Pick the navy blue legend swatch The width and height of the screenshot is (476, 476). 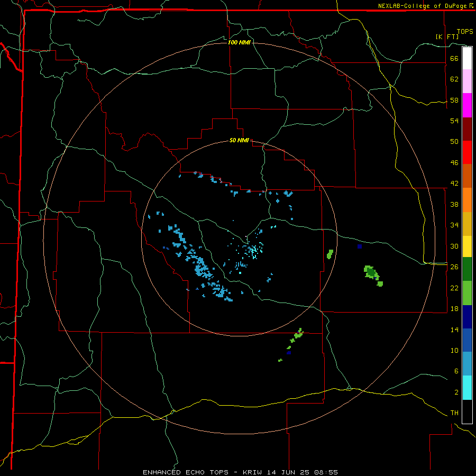pyautogui.click(x=467, y=317)
